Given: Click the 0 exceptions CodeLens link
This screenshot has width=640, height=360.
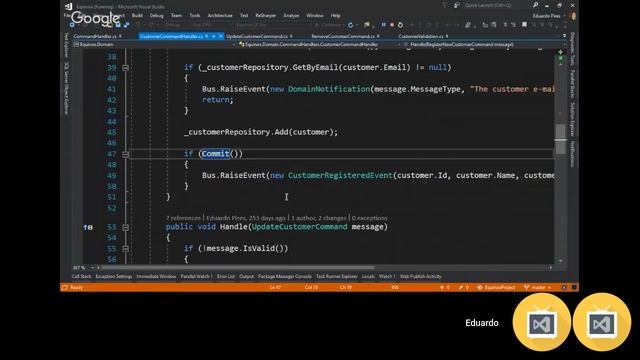Looking at the screenshot, I should coord(369,218).
